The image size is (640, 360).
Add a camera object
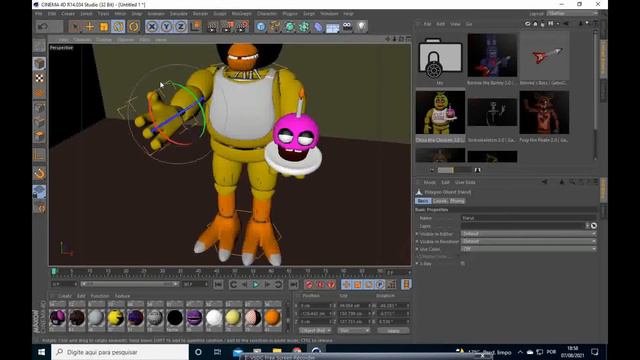tap(347, 27)
